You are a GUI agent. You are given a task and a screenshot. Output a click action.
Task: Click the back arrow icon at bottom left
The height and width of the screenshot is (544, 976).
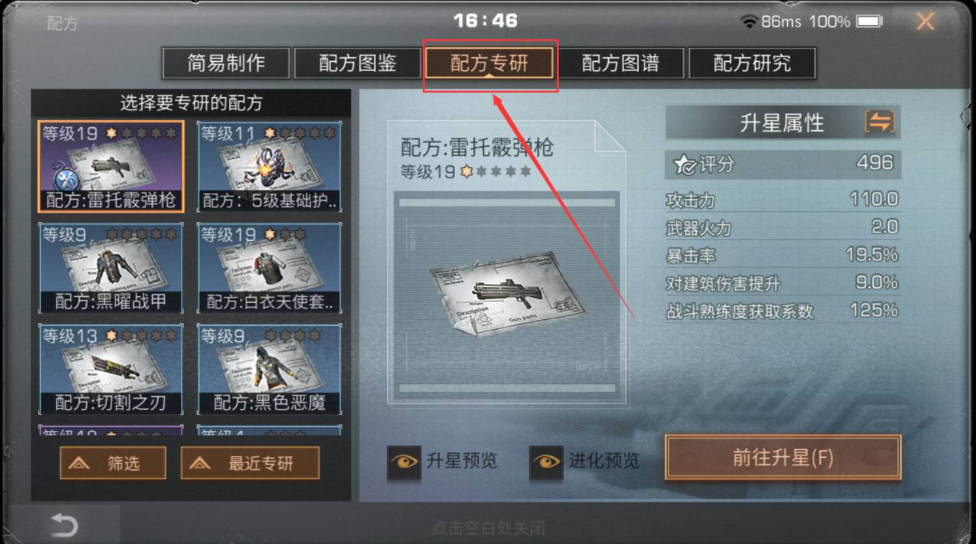[63, 525]
